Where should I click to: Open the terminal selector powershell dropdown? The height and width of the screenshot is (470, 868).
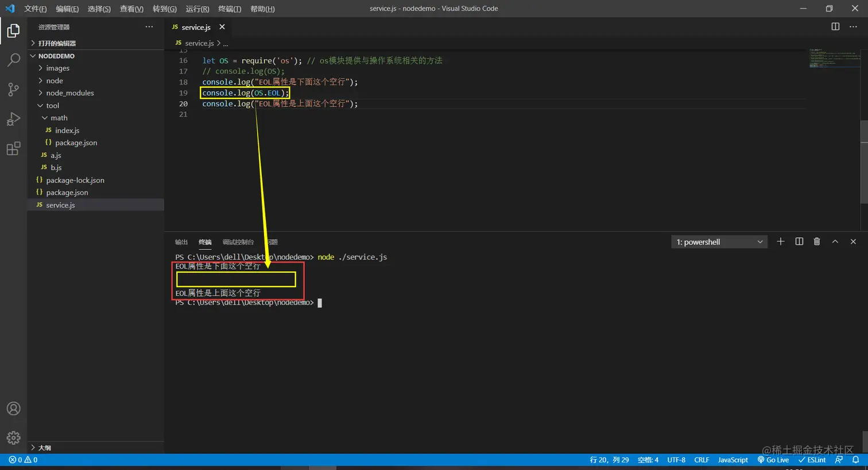click(x=719, y=242)
